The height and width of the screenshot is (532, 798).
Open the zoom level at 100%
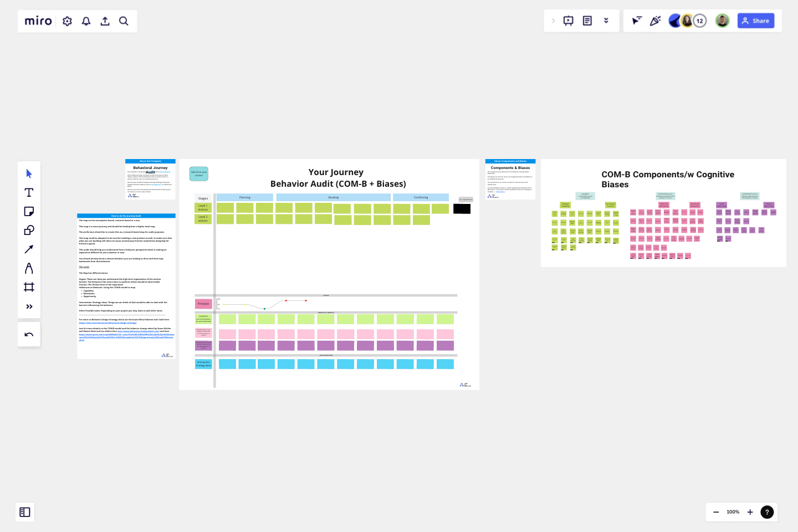click(x=733, y=512)
